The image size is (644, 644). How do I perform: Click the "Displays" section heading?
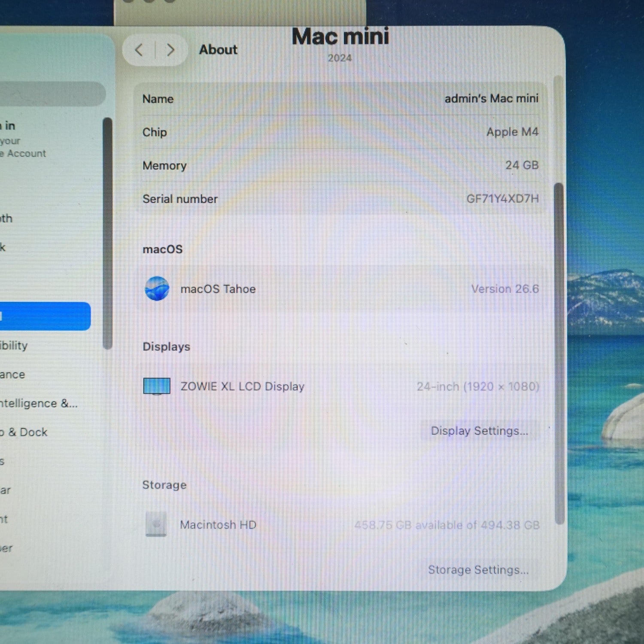[x=166, y=347]
